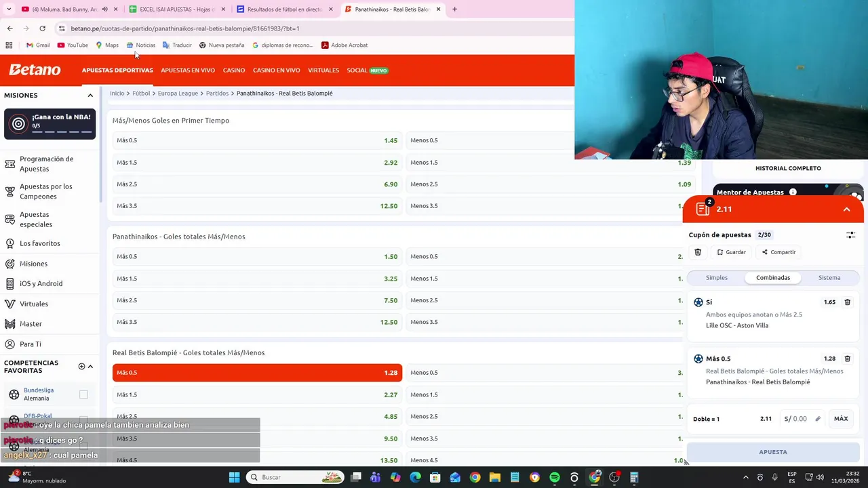The image size is (868, 488).
Task: Check the Bundesliga Alemania checkbox
Action: 83,394
